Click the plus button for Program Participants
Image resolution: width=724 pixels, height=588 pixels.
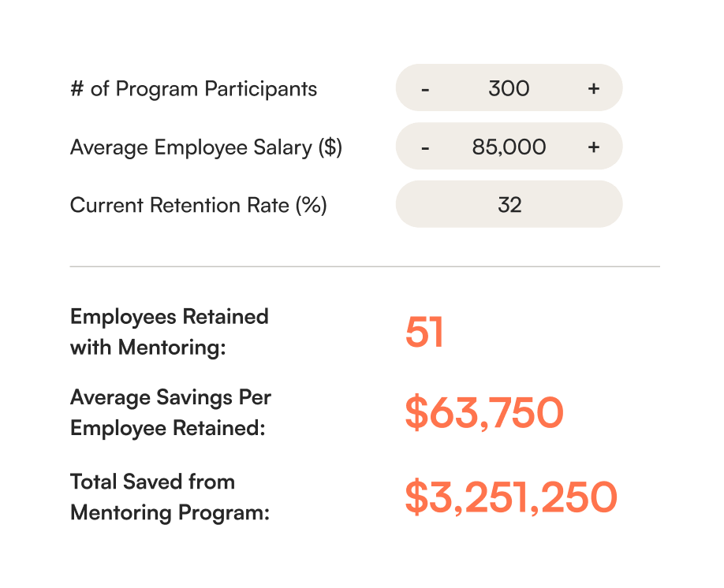tap(593, 88)
